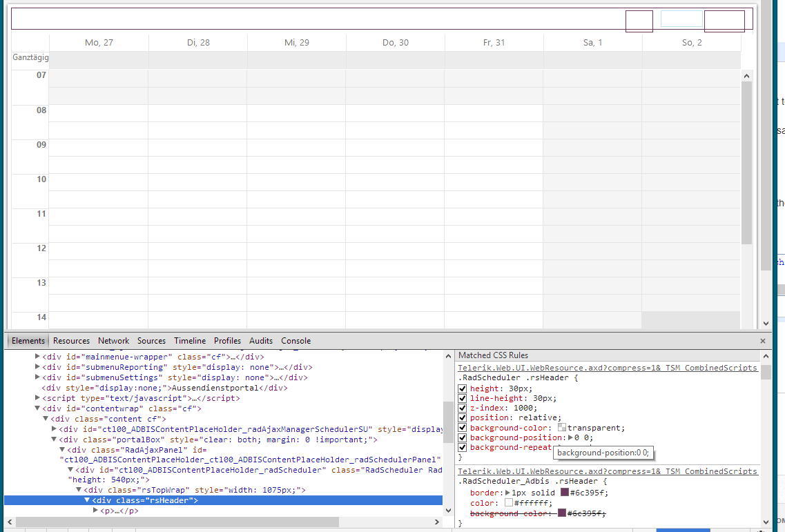
Task: Open the Console tab
Action: (x=295, y=341)
